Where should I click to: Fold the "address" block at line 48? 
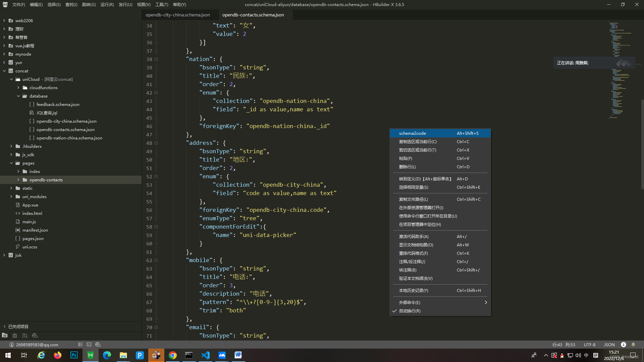pyautogui.click(x=156, y=143)
